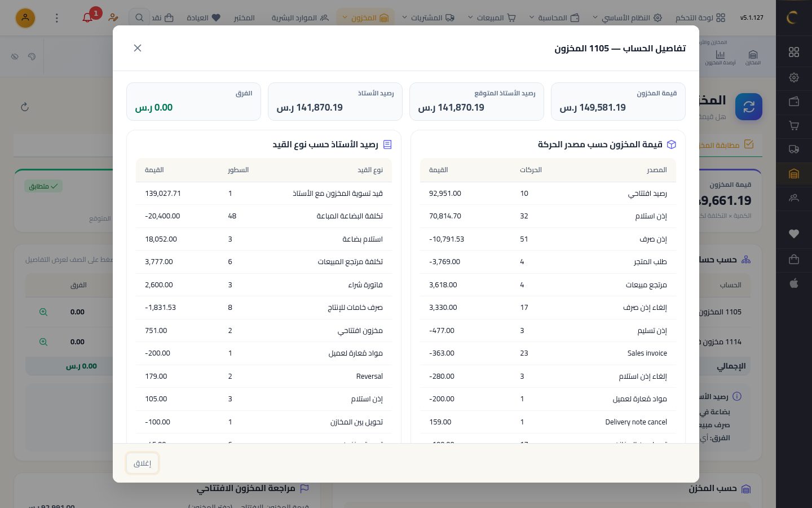Open the user profile avatar

click(25, 18)
